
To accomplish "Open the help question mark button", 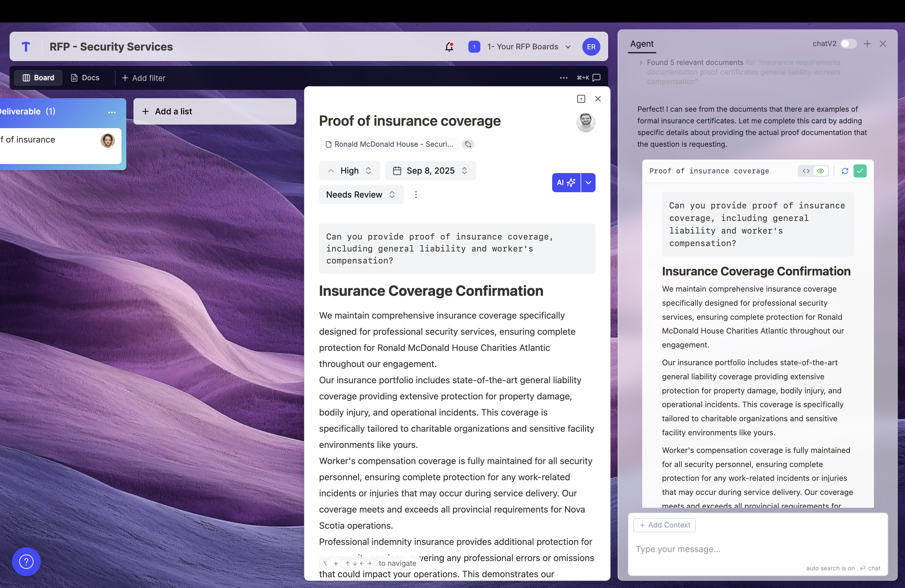I will pos(26,561).
